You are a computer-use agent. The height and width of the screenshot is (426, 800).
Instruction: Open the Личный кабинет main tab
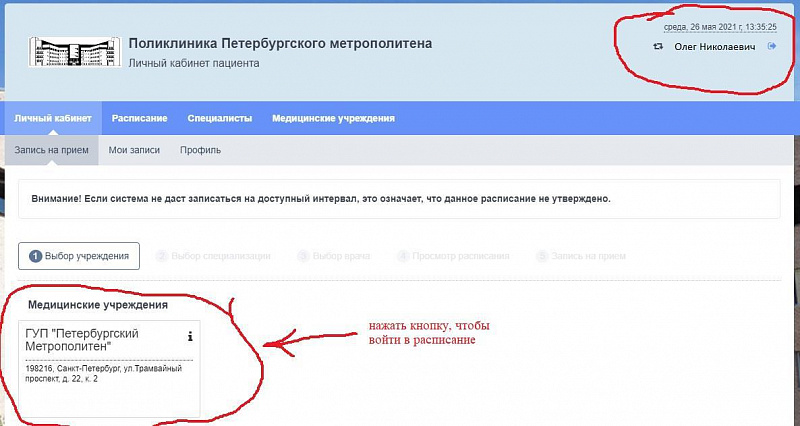point(53,118)
